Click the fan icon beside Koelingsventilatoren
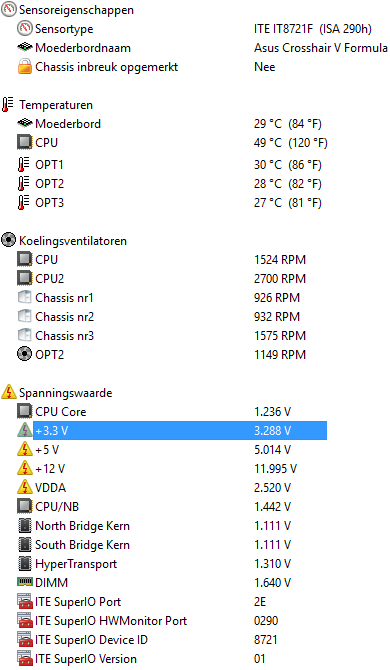390x670 pixels. [x=9, y=240]
